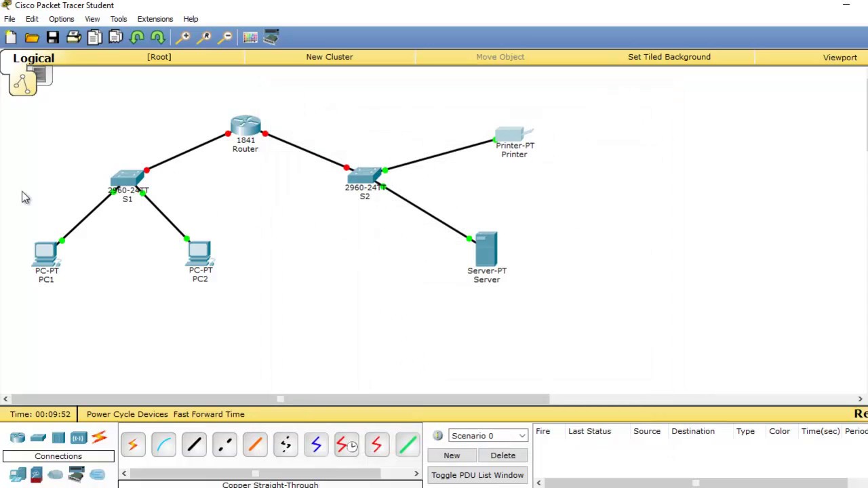This screenshot has width=868, height=488.
Task: Open the drawing palette icon
Action: (250, 37)
